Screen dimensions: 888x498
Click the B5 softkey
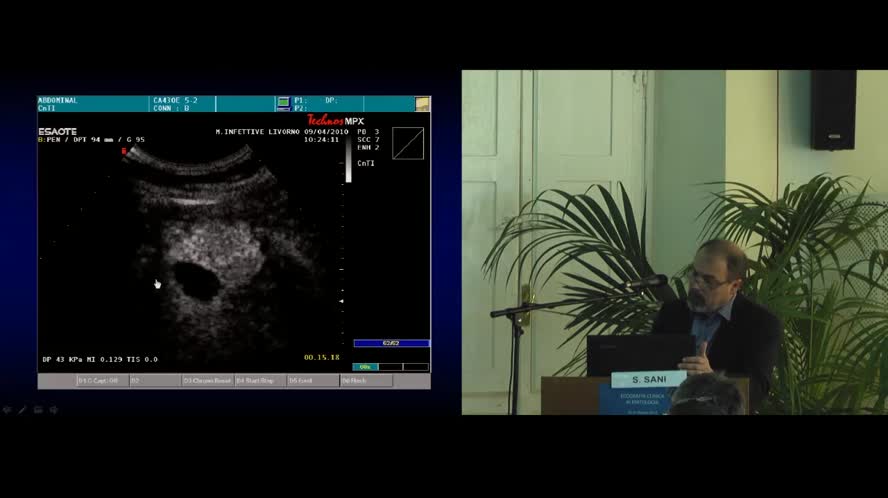coord(312,381)
